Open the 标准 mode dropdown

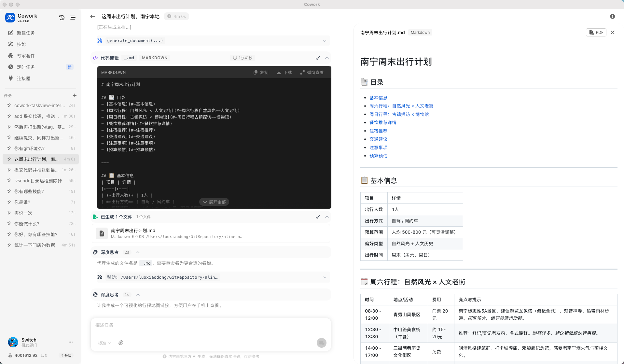click(104, 343)
